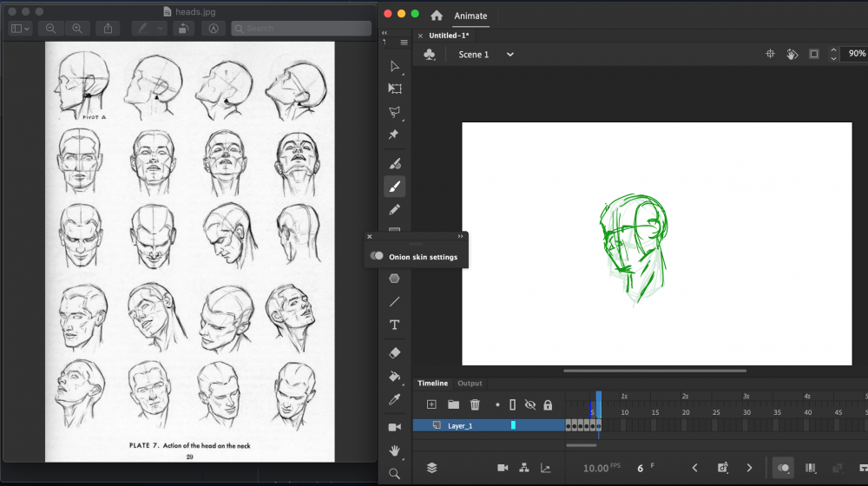This screenshot has width=868, height=486.
Task: Toggle Clip content outside the stage
Action: [x=814, y=54]
